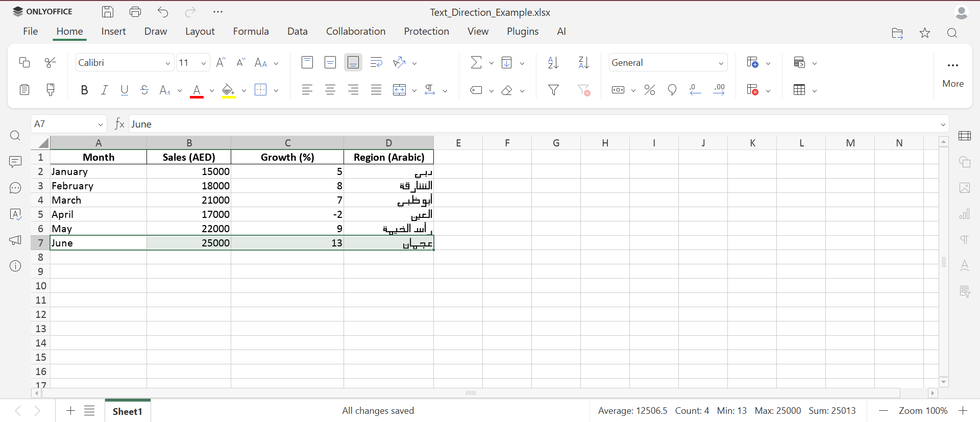Click the Cut scissors icon

coord(50,62)
